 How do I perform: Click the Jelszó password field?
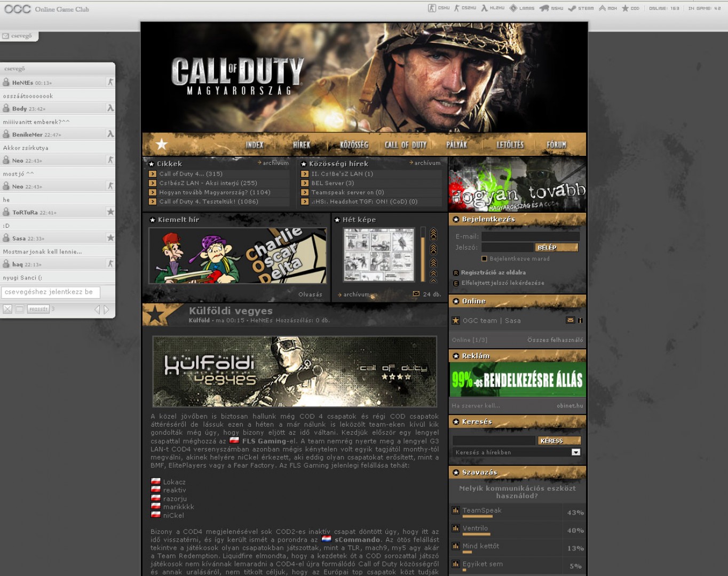[x=507, y=247]
